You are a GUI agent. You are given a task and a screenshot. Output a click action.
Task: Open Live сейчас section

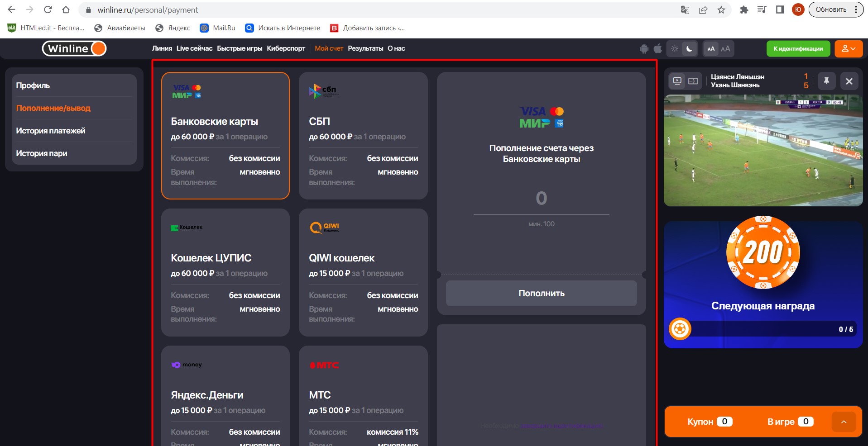194,48
